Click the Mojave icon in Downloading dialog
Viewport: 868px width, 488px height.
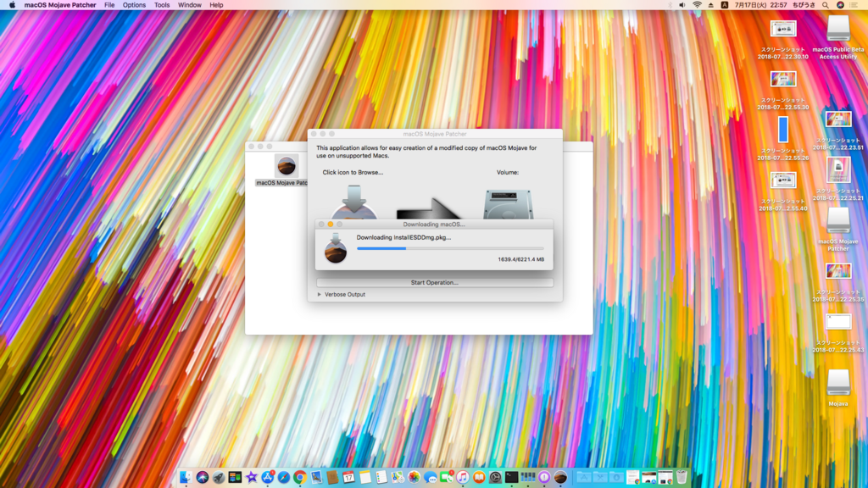(x=336, y=247)
